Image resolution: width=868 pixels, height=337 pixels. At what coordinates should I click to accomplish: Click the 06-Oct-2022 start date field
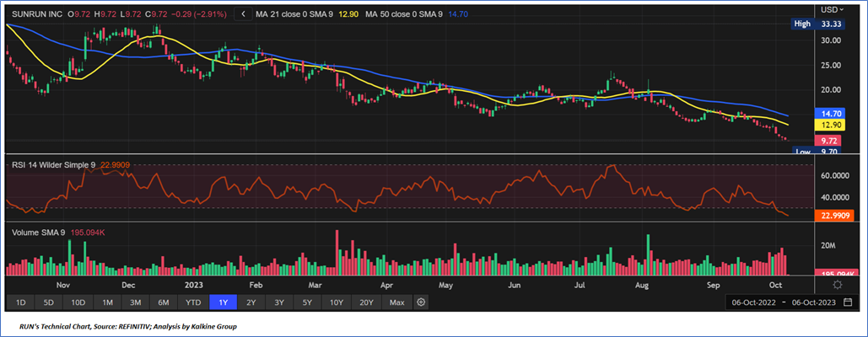pyautogui.click(x=752, y=302)
